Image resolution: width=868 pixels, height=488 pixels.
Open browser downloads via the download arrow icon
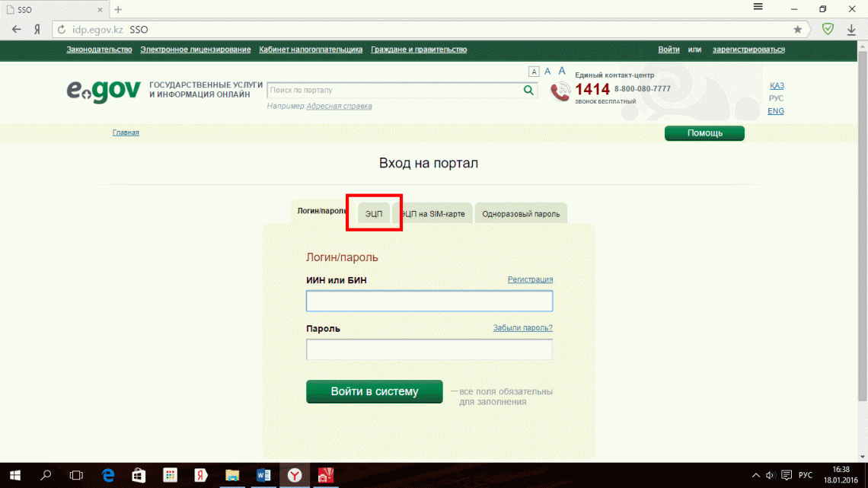[851, 27]
